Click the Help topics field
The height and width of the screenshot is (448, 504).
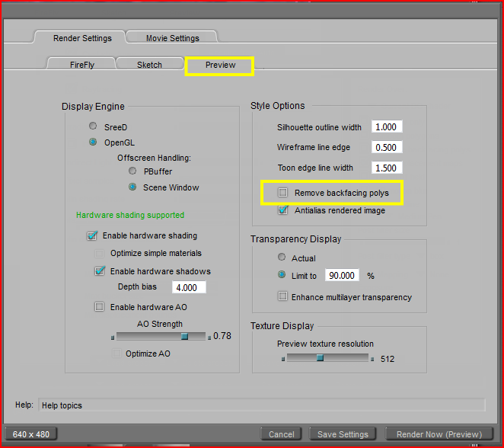(262, 405)
